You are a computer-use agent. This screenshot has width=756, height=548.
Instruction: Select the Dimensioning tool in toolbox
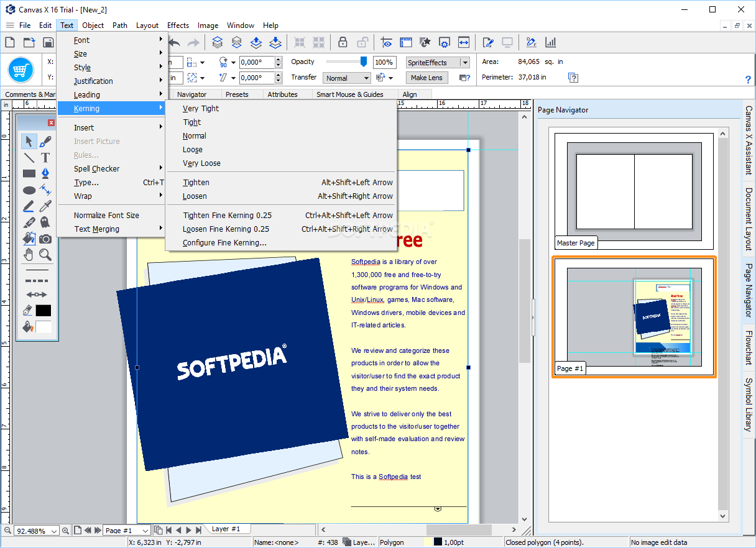[45, 190]
